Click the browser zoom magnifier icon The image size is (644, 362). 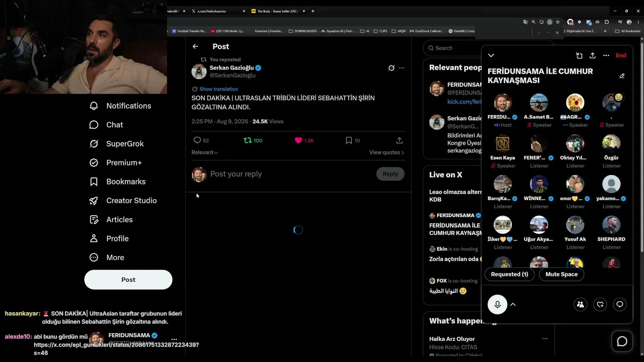[534, 22]
